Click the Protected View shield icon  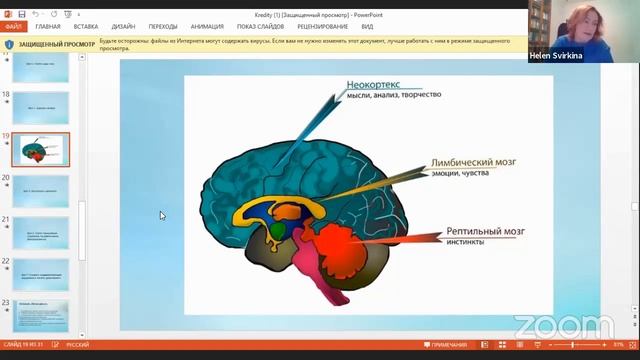(9, 44)
